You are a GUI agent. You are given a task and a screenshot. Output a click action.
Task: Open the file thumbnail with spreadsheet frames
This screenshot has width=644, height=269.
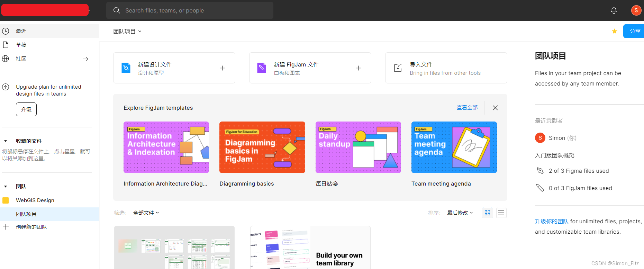174,248
